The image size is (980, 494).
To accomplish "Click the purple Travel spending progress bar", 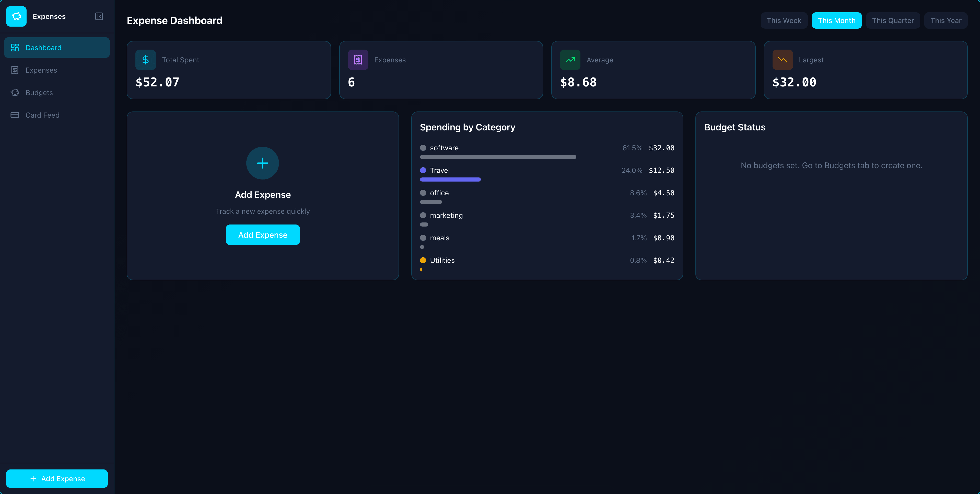I will [x=450, y=179].
